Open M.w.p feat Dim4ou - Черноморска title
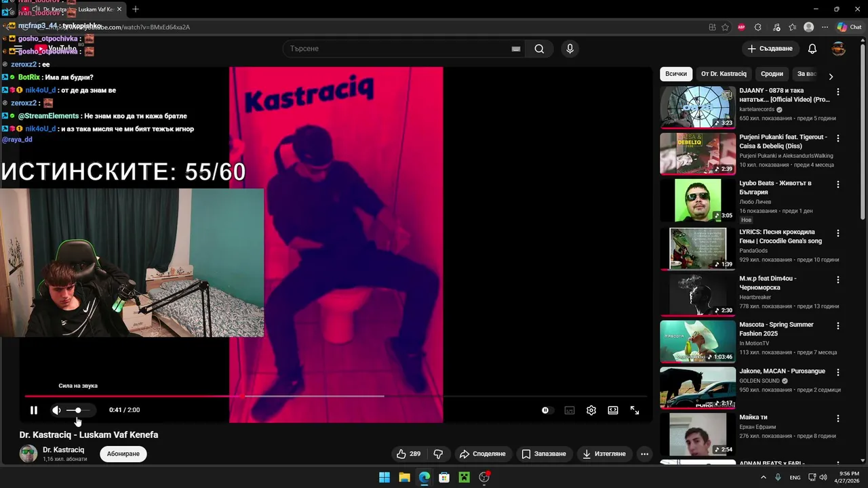The image size is (868, 488). click(768, 283)
